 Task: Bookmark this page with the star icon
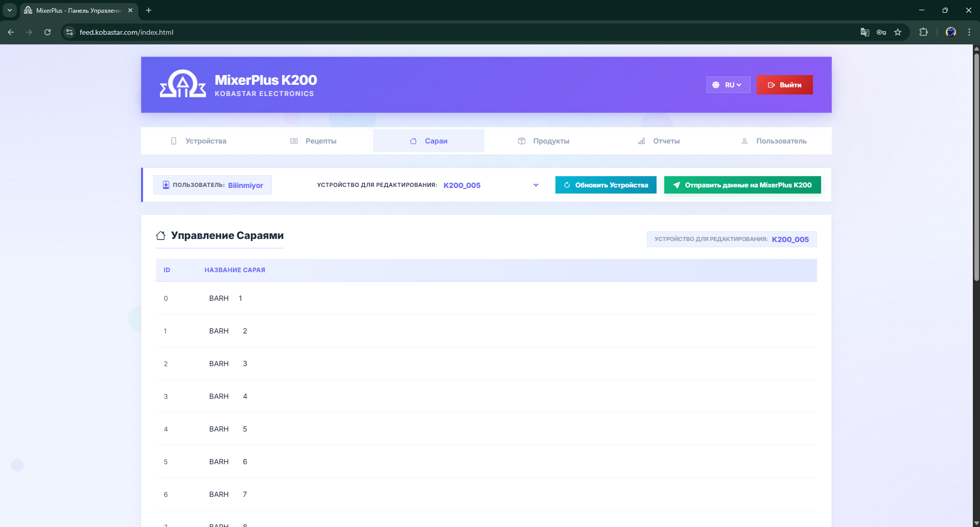pos(898,32)
